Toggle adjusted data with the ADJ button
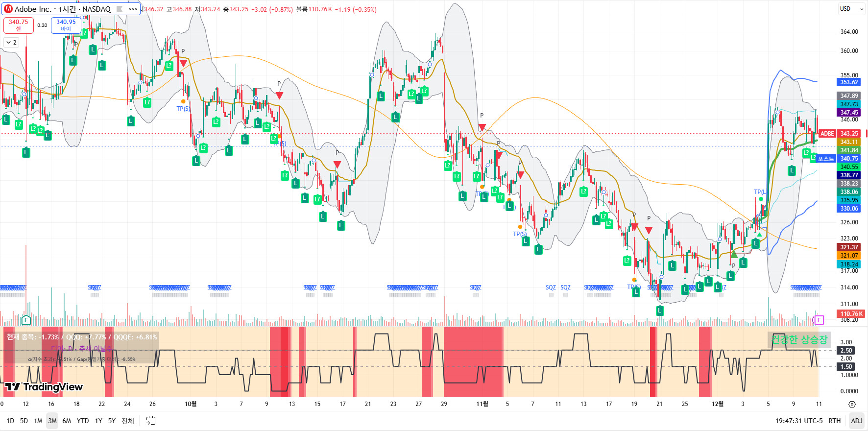 click(x=857, y=421)
